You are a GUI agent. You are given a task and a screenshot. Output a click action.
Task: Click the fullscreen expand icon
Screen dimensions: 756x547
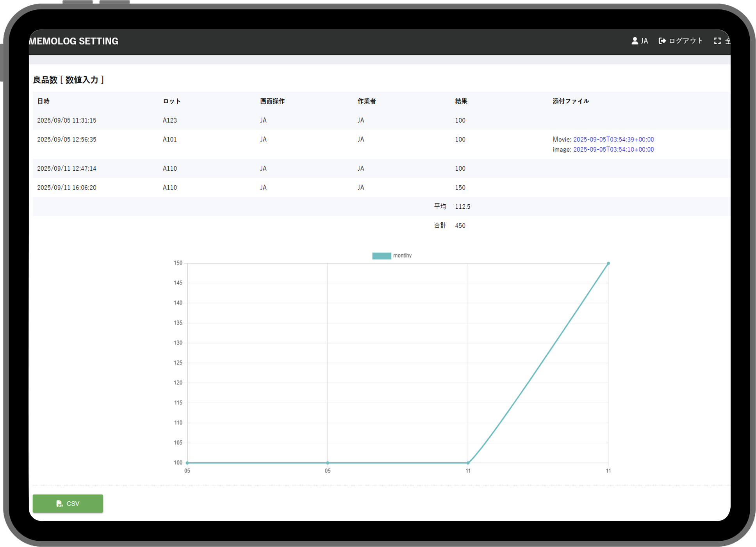[717, 41]
